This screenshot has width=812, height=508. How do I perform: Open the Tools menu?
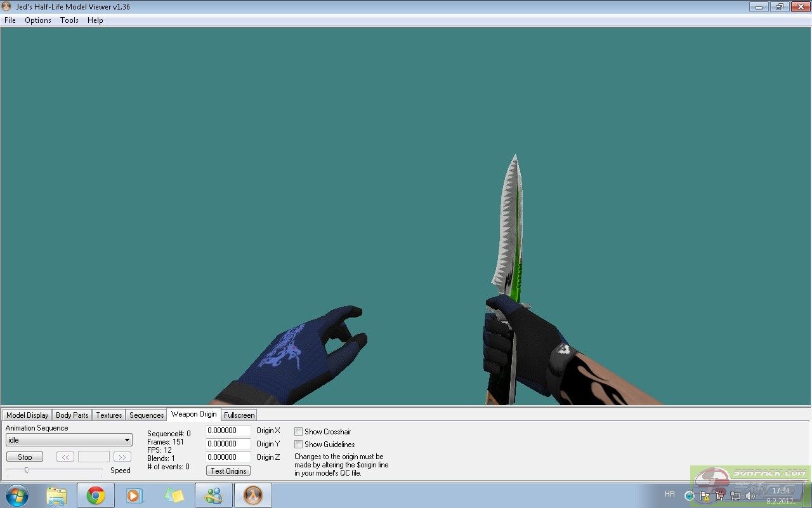[69, 20]
